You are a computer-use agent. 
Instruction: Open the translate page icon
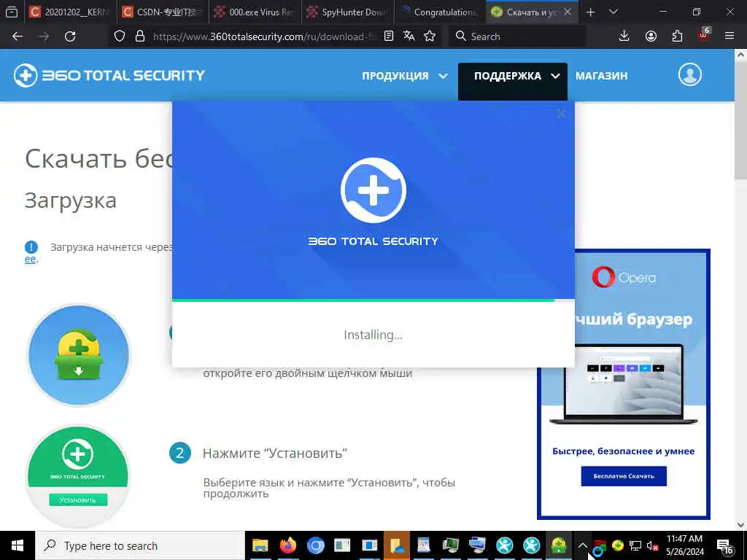click(x=409, y=36)
